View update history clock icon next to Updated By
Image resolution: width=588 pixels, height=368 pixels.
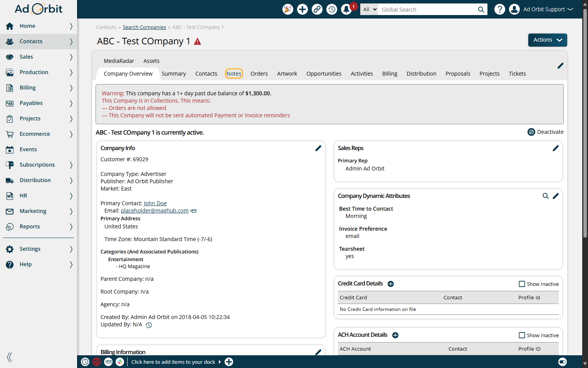pyautogui.click(x=149, y=325)
